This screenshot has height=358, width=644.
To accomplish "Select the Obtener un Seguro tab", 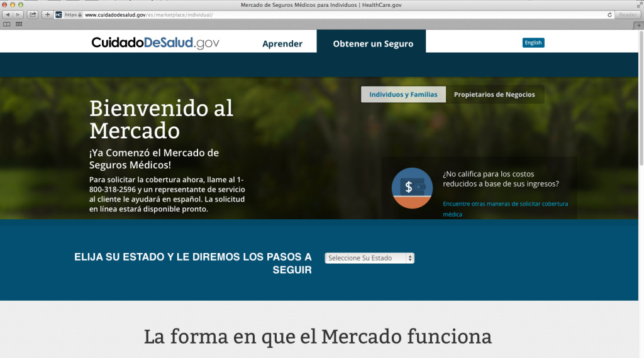I will [371, 41].
